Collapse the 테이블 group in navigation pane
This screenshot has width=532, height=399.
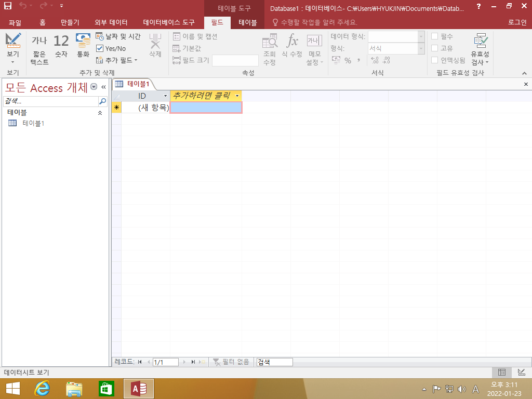tap(100, 113)
